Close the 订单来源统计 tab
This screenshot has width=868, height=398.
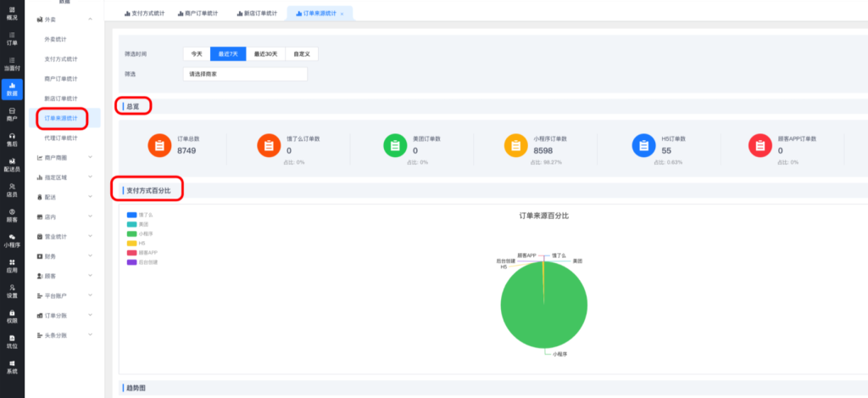pos(342,14)
